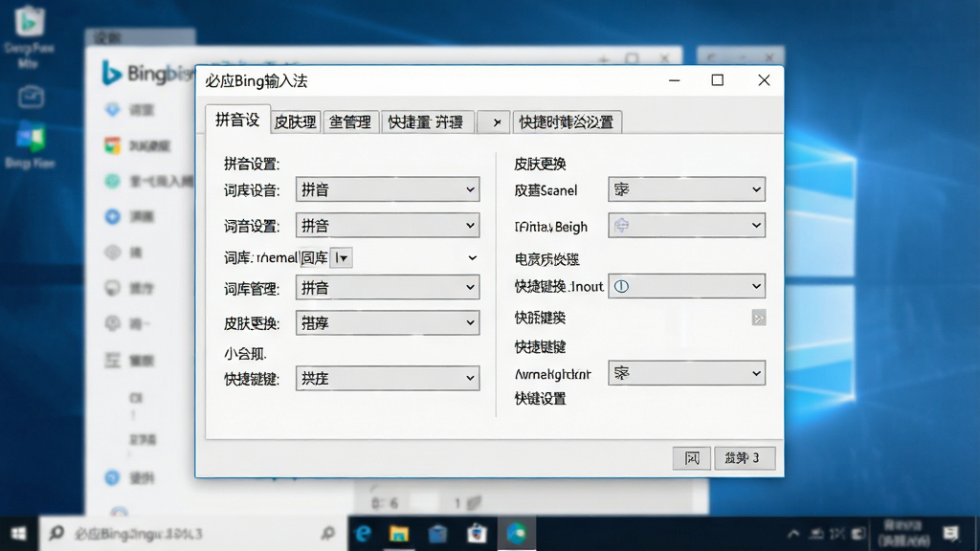Open the 词音设置 combo box
980x551 pixels.
click(388, 226)
